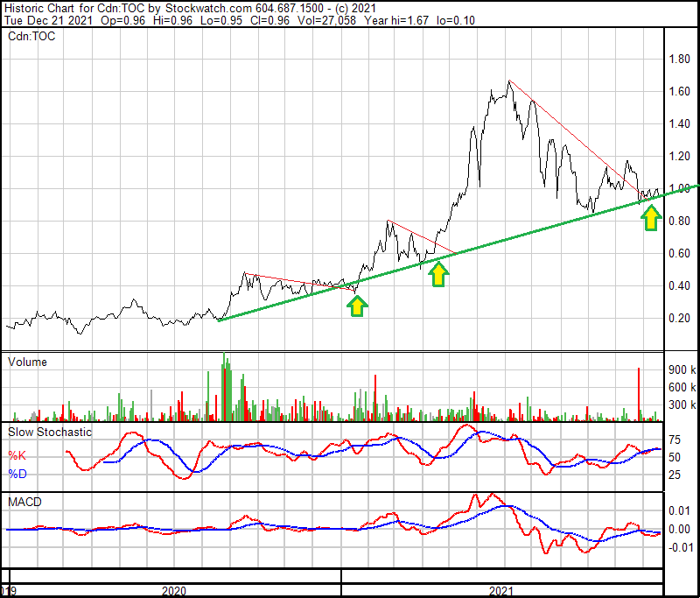Click the MACD -0.01 axis label
This screenshot has width=700, height=598.
(x=680, y=547)
